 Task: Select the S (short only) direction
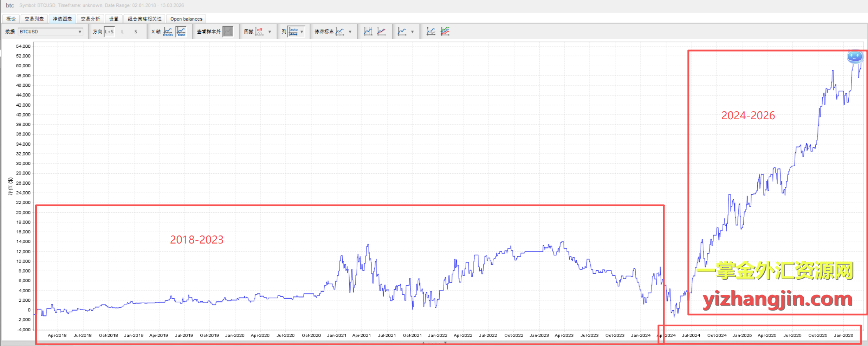(136, 32)
